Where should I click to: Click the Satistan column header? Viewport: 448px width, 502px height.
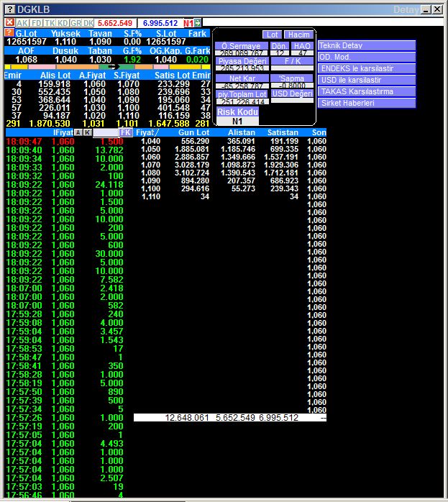[x=283, y=132]
